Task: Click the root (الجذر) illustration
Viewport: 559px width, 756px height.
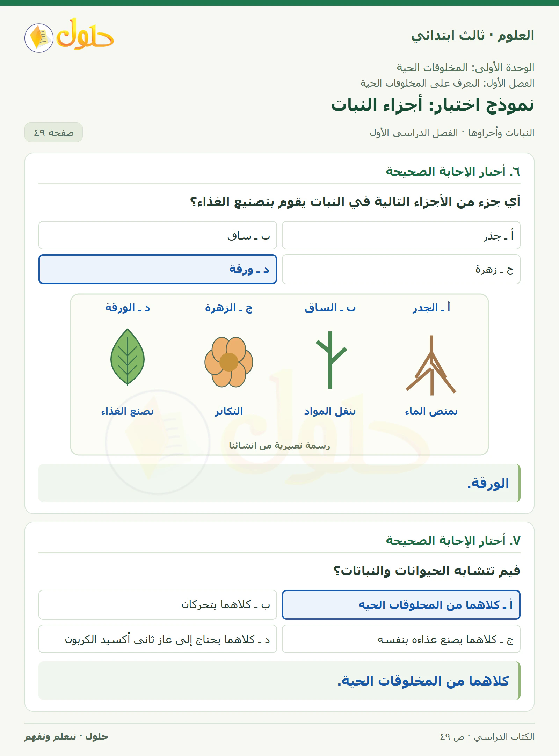Action: [431, 365]
